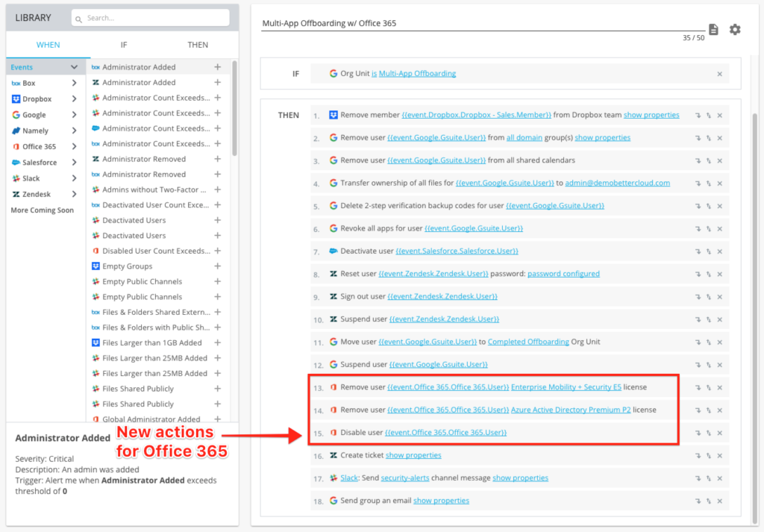Expand the Namely category
The width and height of the screenshot is (764, 532).
pyautogui.click(x=74, y=131)
